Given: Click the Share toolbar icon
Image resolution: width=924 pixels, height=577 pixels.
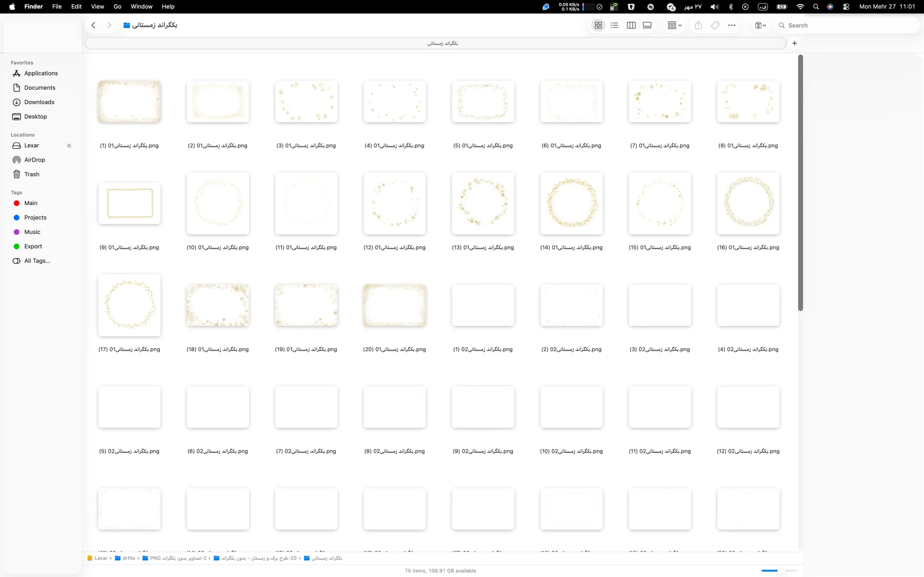Looking at the screenshot, I should 698,25.
